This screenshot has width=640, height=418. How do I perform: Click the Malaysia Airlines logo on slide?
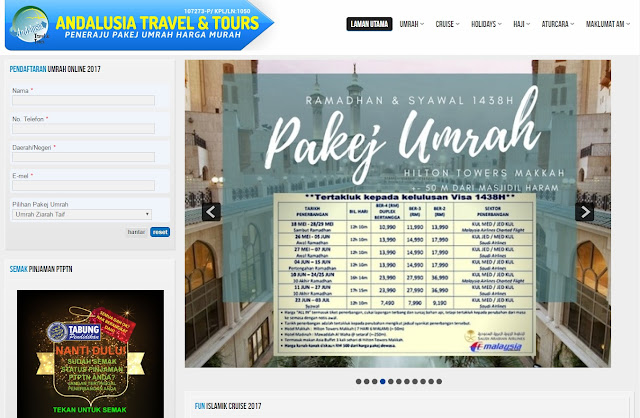tap(496, 347)
